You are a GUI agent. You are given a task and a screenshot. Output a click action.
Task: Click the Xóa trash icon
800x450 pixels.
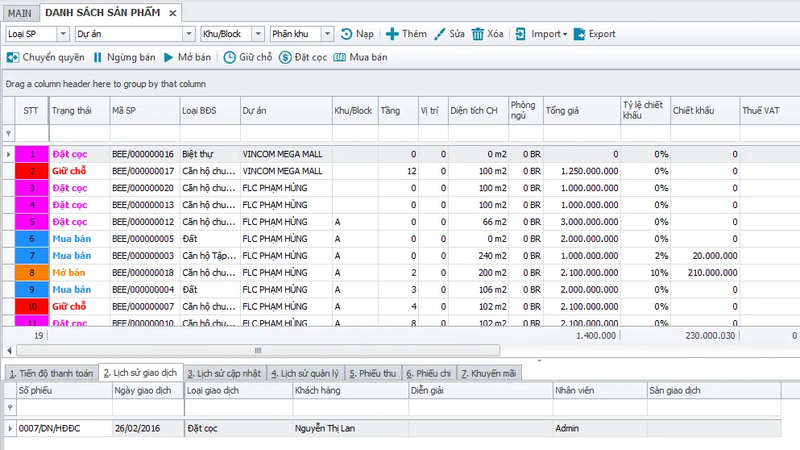(x=479, y=34)
